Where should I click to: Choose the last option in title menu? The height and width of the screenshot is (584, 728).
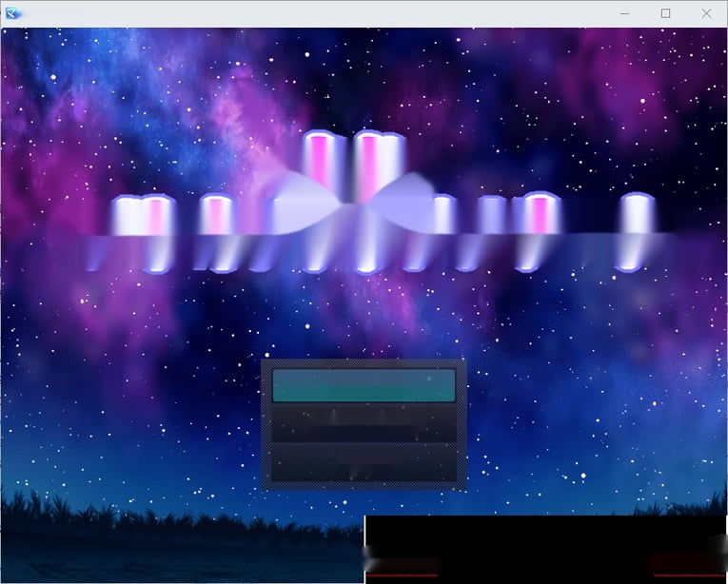tap(364, 462)
